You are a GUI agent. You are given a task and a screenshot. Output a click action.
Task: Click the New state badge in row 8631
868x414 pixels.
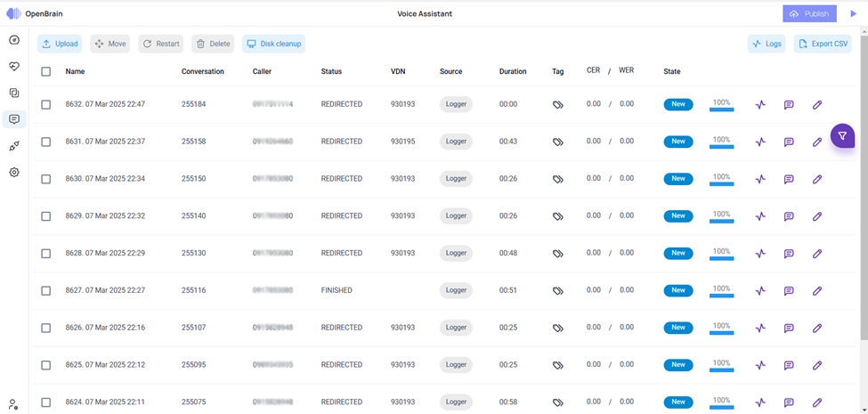[x=678, y=142]
